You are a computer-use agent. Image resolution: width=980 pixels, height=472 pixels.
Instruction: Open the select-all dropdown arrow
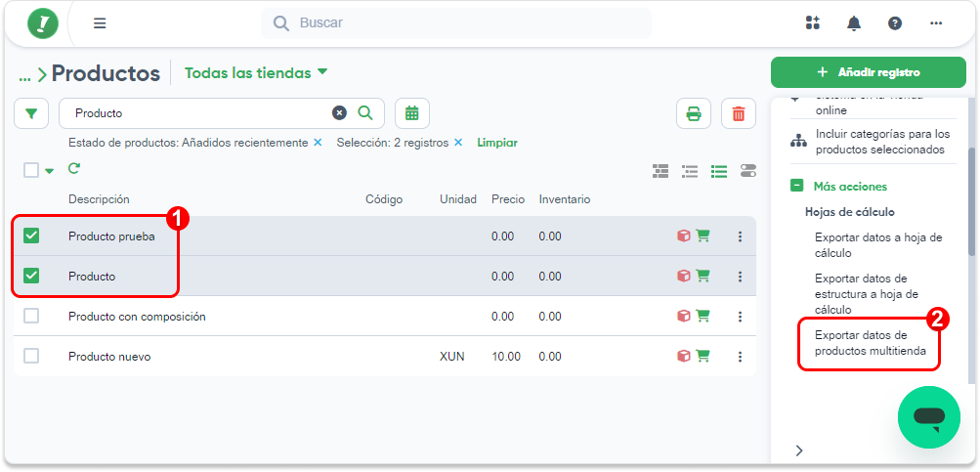50,171
